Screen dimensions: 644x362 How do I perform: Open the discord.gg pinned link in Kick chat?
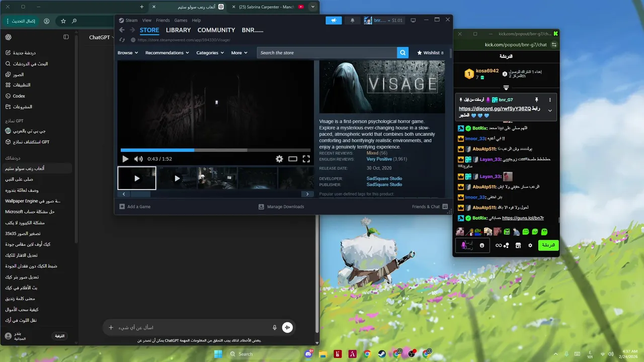(x=494, y=109)
